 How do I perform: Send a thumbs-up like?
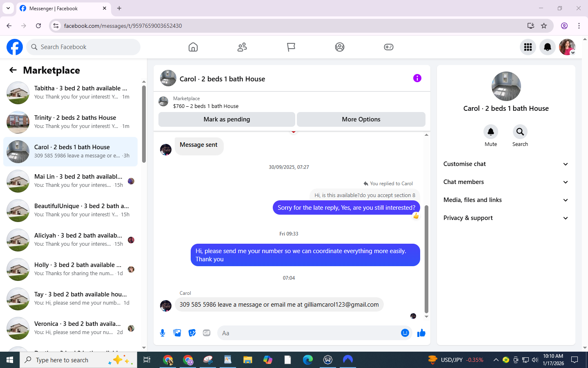[421, 333]
